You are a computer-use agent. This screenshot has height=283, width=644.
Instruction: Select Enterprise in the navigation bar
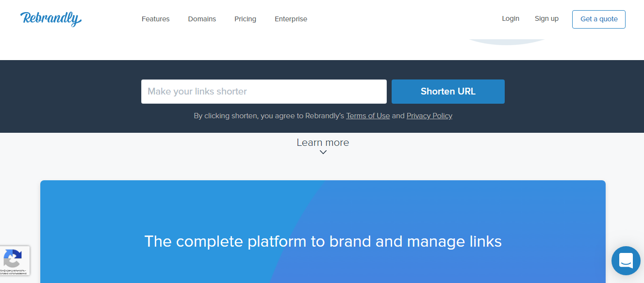point(291,19)
